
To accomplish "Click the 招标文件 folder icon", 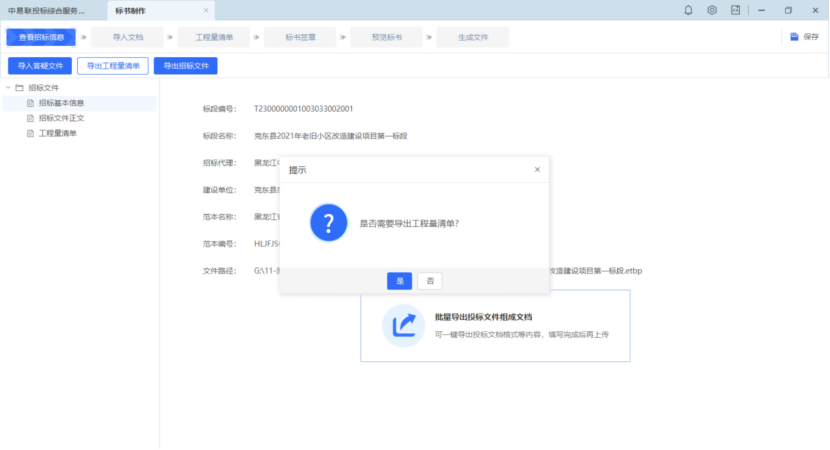I will 20,88.
